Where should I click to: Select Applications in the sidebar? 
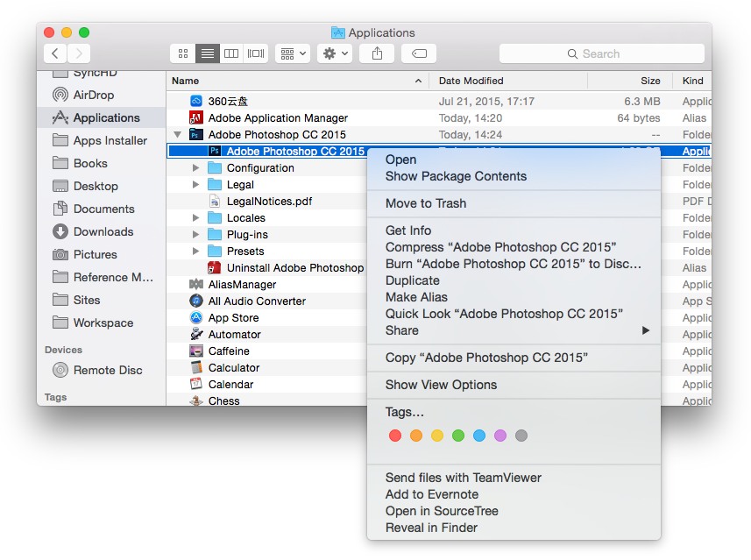click(x=102, y=117)
